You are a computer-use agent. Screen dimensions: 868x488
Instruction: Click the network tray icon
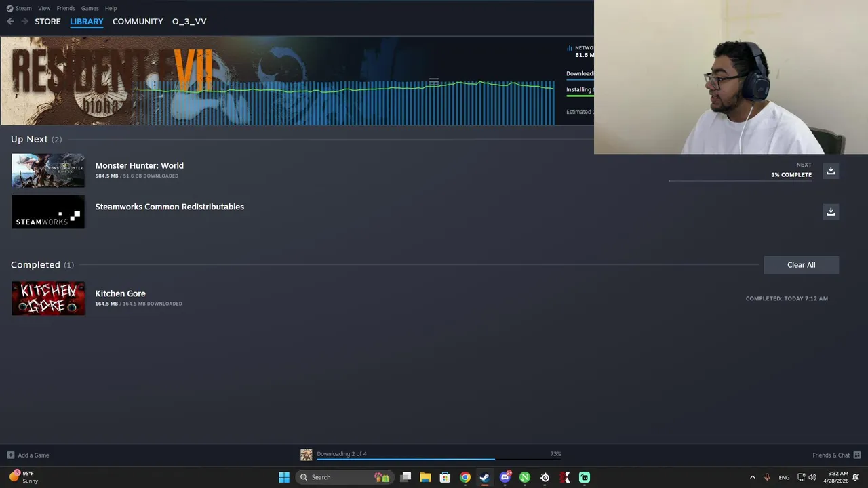(801, 477)
